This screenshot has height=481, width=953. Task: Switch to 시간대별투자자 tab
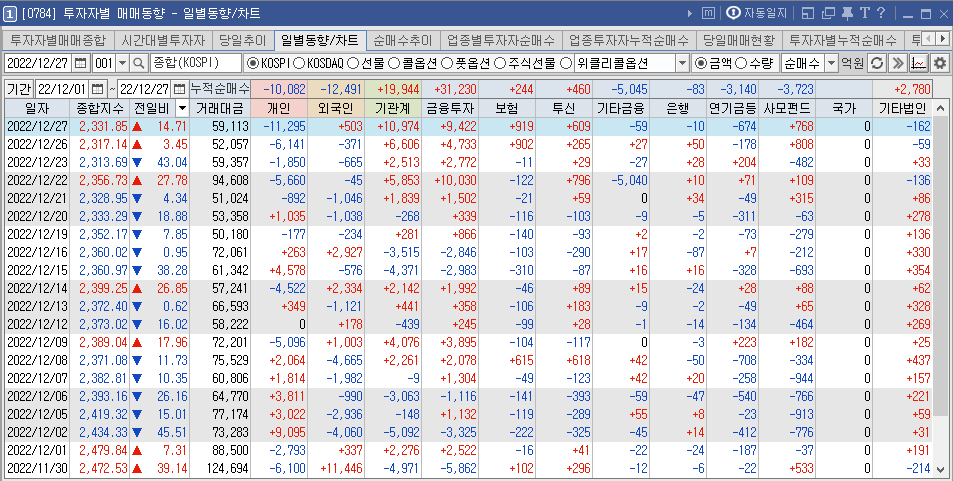(x=163, y=41)
